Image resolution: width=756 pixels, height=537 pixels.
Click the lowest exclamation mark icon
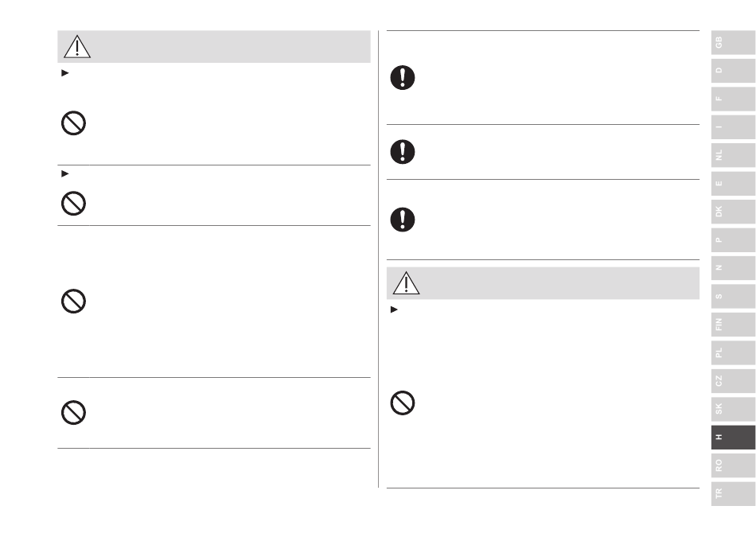click(x=403, y=220)
